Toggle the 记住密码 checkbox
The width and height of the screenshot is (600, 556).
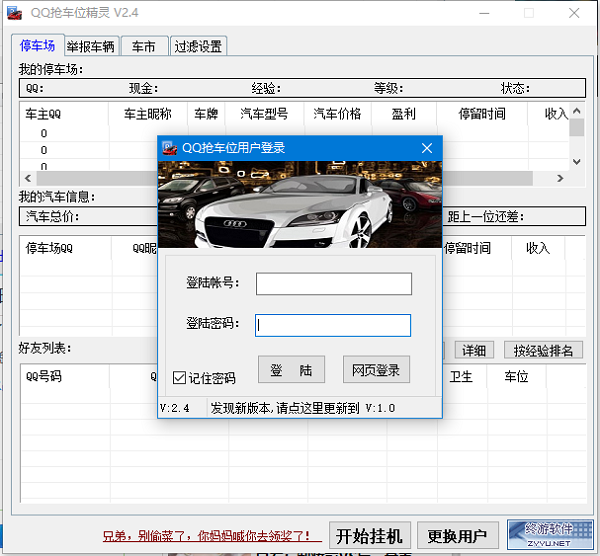tap(179, 378)
